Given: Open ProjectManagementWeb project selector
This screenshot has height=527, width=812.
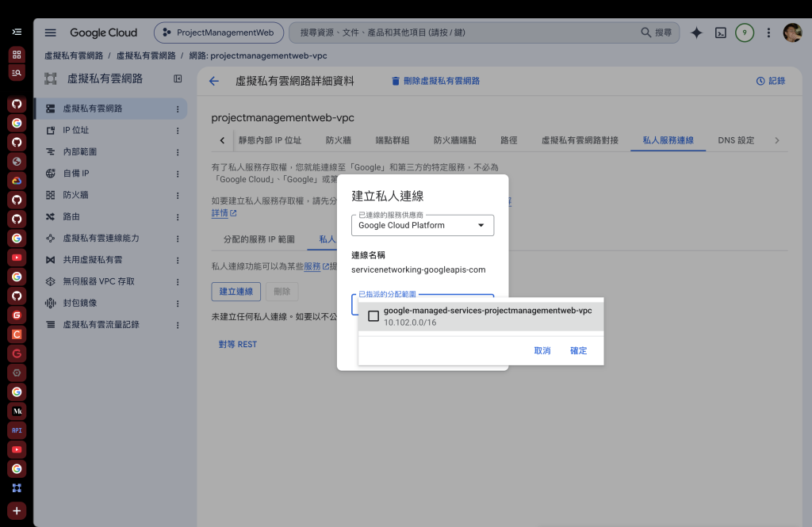Looking at the screenshot, I should coord(219,32).
